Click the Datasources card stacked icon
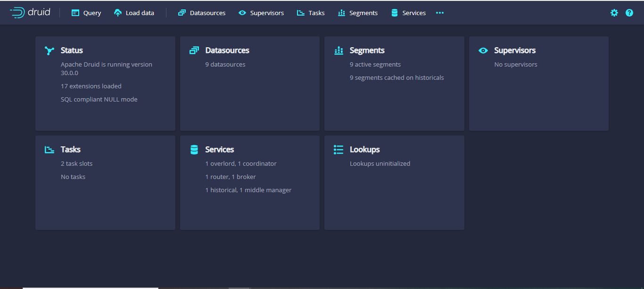644x289 pixels. click(x=194, y=51)
